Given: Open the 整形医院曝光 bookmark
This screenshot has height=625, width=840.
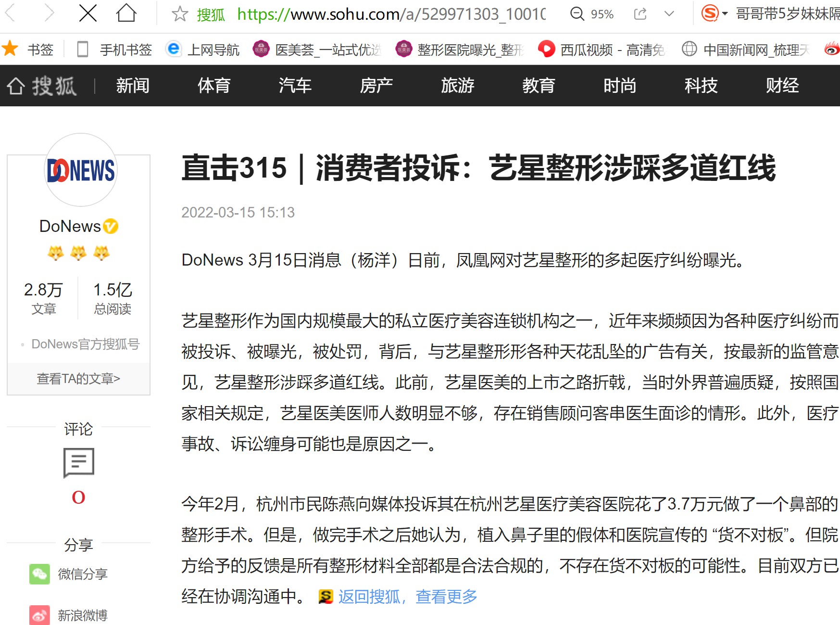Looking at the screenshot, I should pos(460,49).
